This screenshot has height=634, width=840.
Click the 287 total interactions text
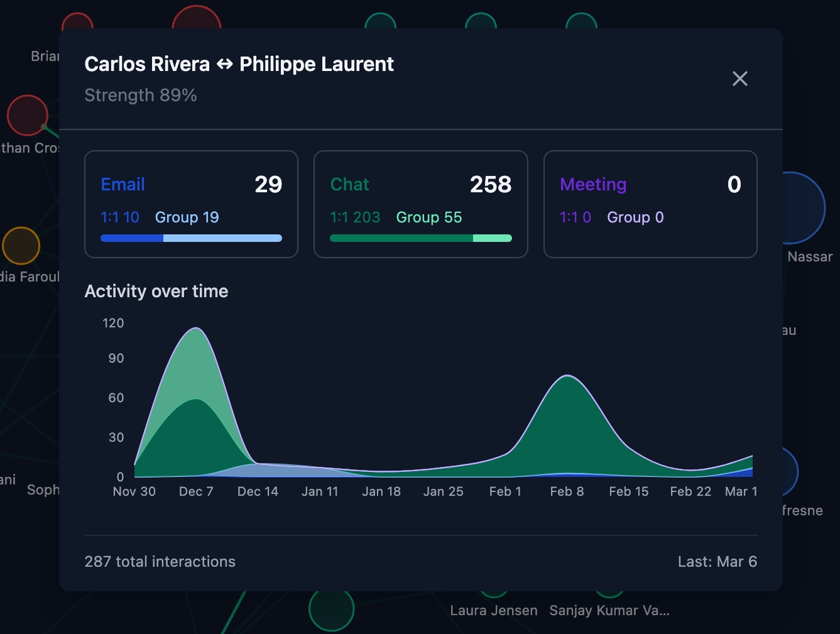[x=160, y=561]
